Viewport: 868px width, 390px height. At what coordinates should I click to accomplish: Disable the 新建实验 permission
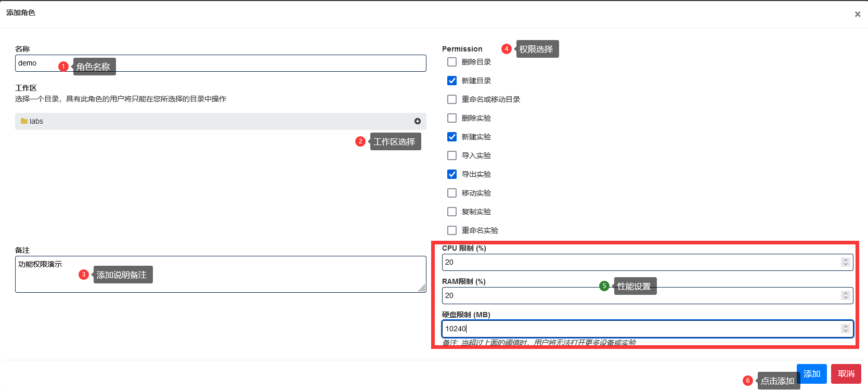(x=452, y=137)
